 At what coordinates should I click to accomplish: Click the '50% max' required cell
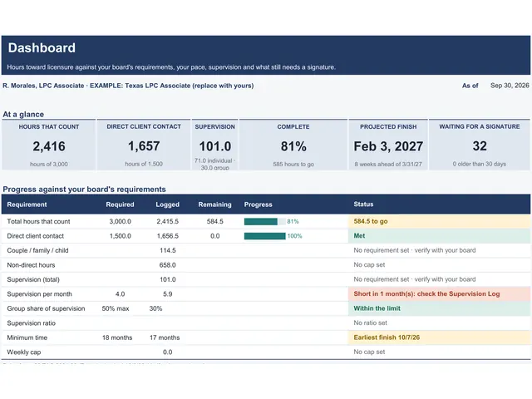tap(116, 308)
